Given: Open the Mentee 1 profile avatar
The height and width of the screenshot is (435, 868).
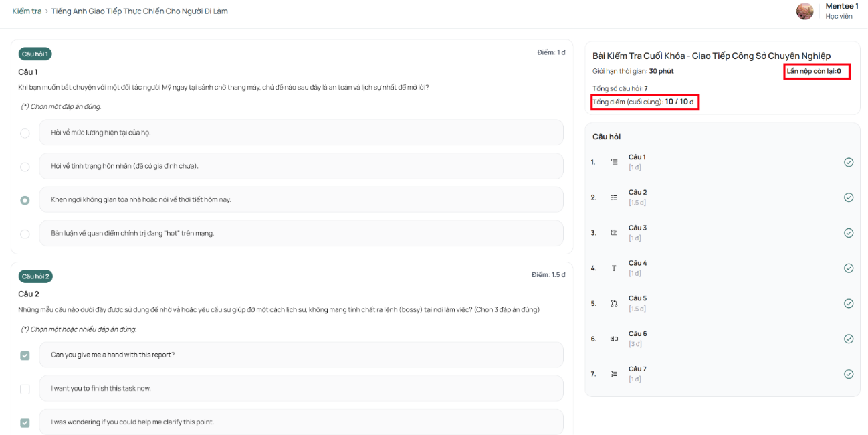Looking at the screenshot, I should (805, 11).
